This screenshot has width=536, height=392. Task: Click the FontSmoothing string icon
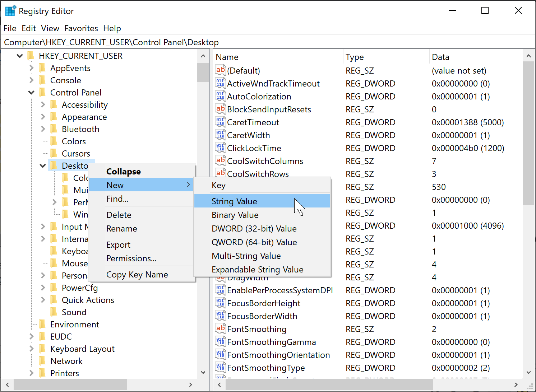tap(221, 329)
